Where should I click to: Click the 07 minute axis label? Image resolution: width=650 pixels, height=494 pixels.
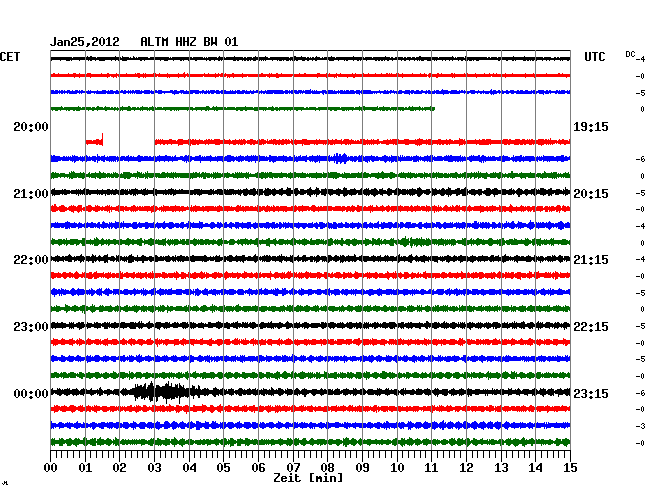click(293, 468)
